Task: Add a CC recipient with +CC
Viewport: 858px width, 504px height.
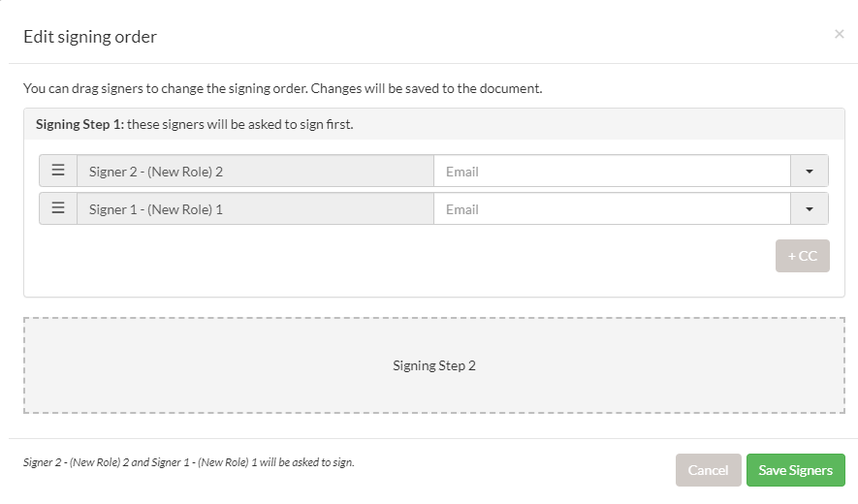Action: tap(802, 256)
